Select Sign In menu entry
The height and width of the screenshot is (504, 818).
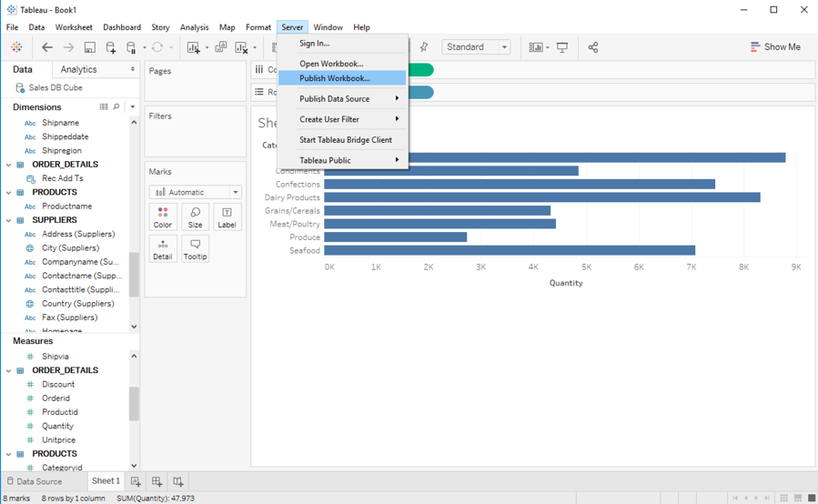pos(342,44)
